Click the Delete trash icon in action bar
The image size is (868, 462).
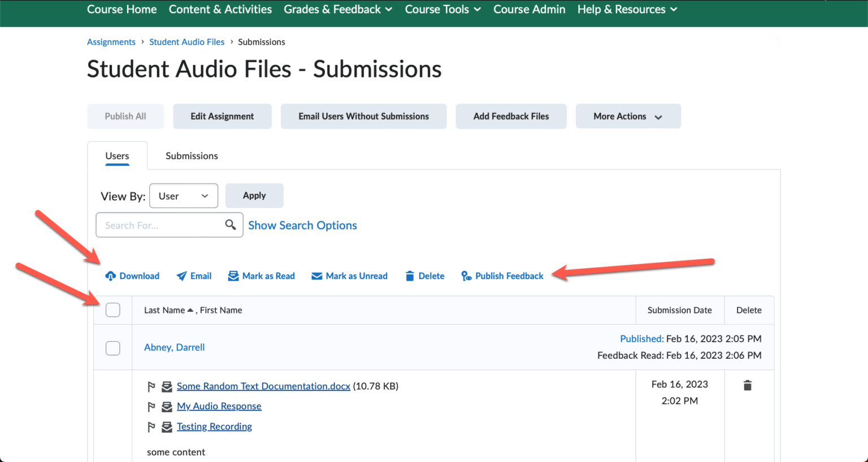click(x=410, y=276)
